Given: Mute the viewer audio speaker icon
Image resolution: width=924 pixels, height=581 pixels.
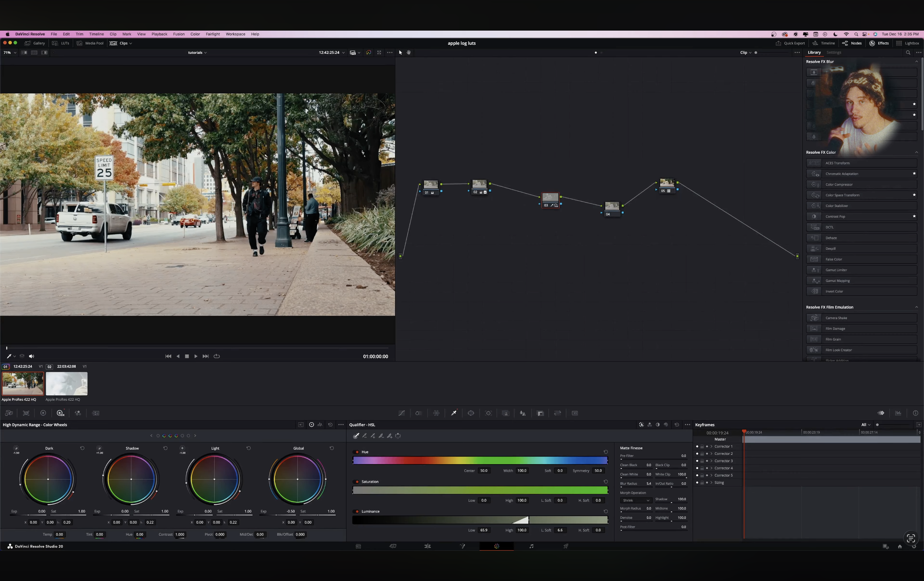Looking at the screenshot, I should 31,357.
